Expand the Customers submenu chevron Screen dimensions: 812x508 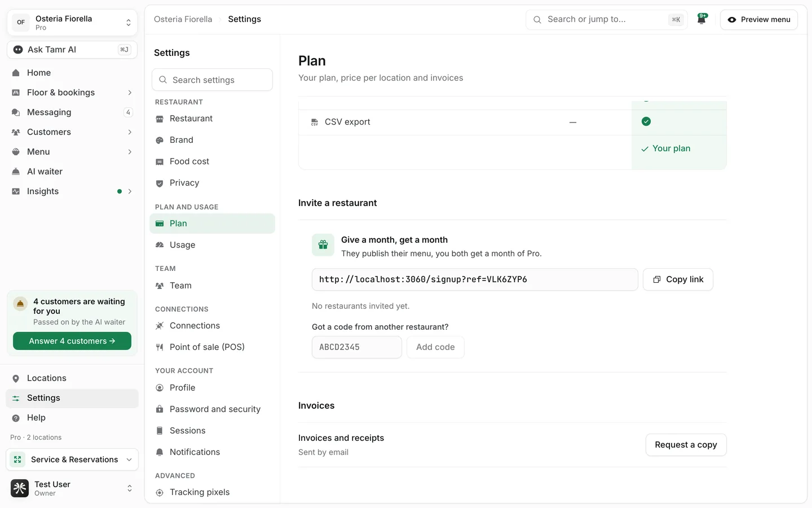tap(130, 132)
